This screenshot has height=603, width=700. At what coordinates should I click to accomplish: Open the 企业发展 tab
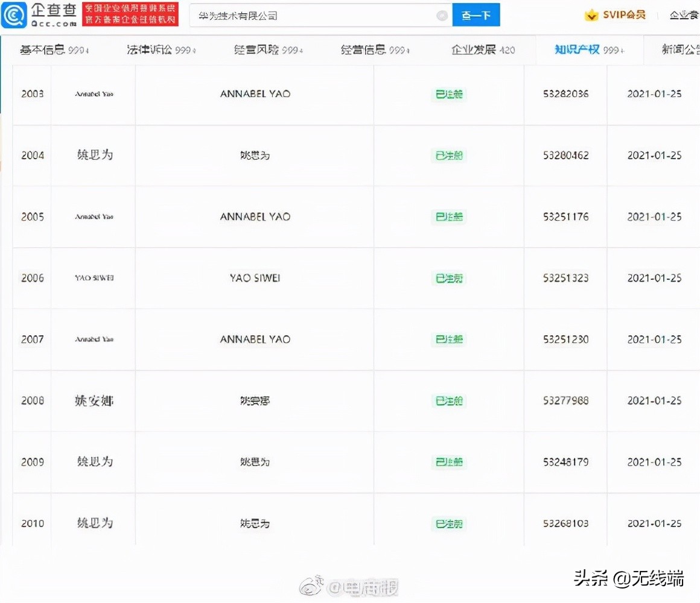coord(483,49)
